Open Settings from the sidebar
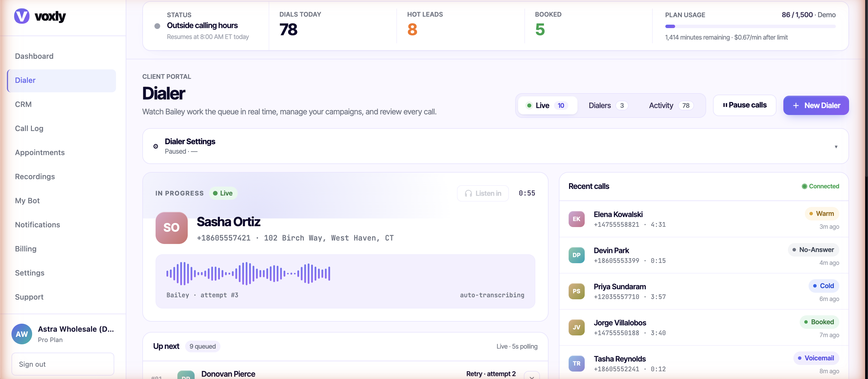The image size is (868, 379). tap(61, 273)
